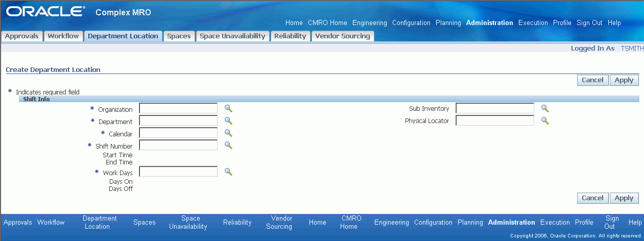Select the Department Location tab
644x241 pixels.
[x=123, y=36]
